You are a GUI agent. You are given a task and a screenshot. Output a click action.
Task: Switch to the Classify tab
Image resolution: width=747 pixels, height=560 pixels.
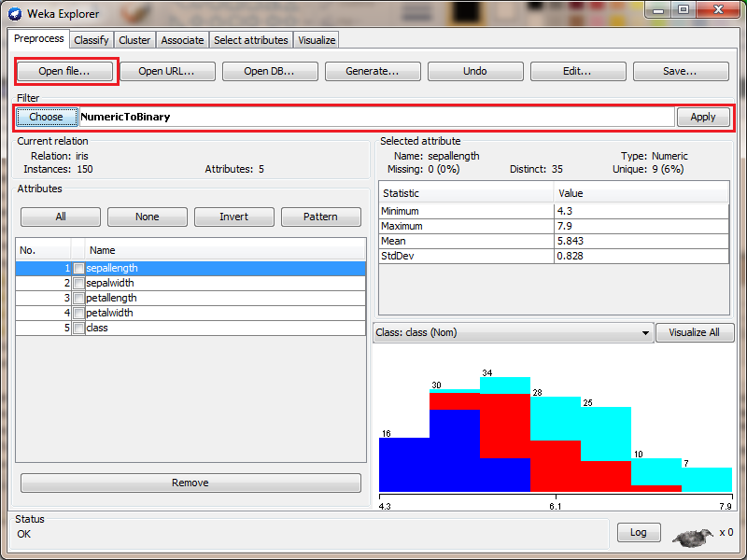[92, 40]
